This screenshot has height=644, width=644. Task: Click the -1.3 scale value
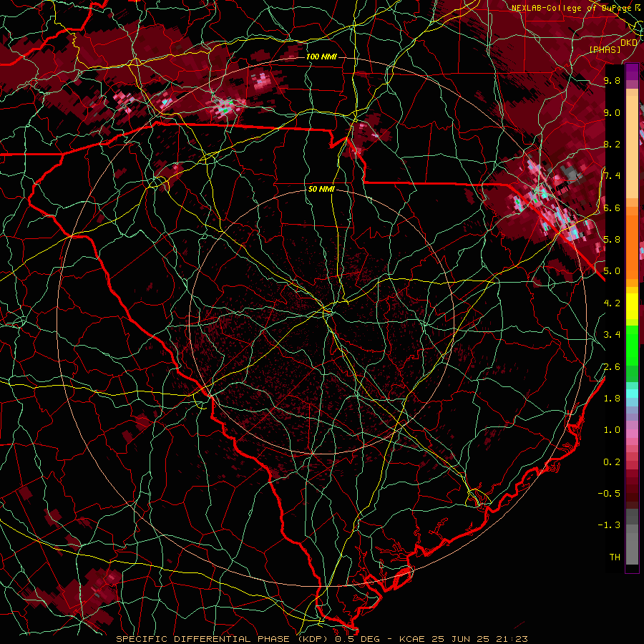coord(609,525)
